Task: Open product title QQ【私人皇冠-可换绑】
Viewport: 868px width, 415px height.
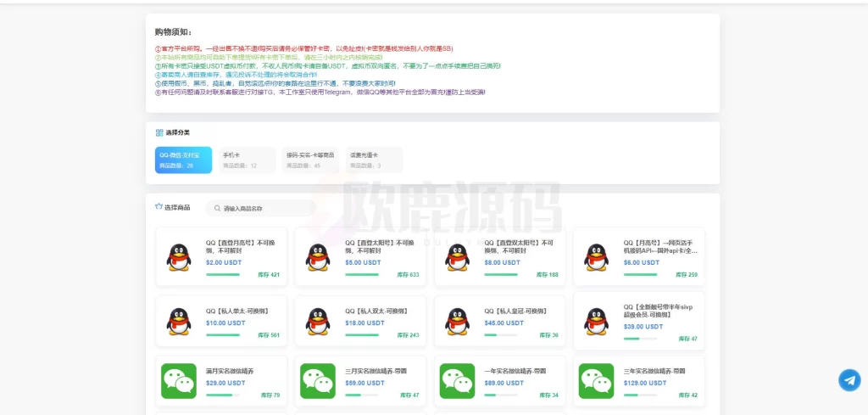Action: 515,311
